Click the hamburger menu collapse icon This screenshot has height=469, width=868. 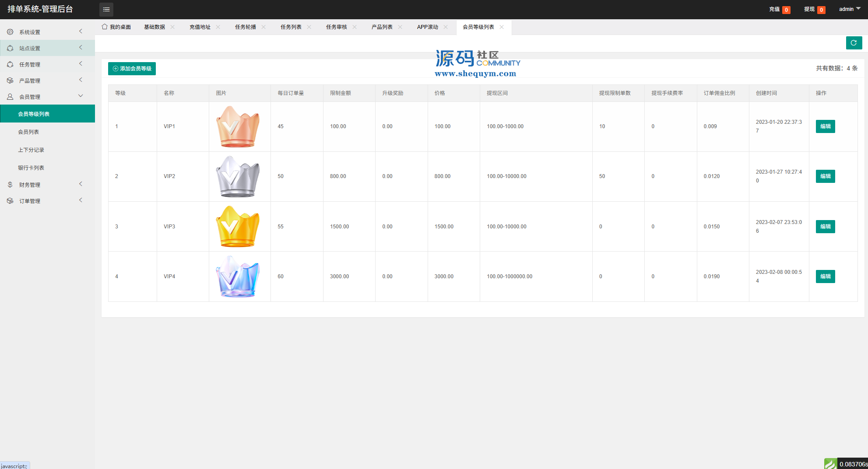106,9
